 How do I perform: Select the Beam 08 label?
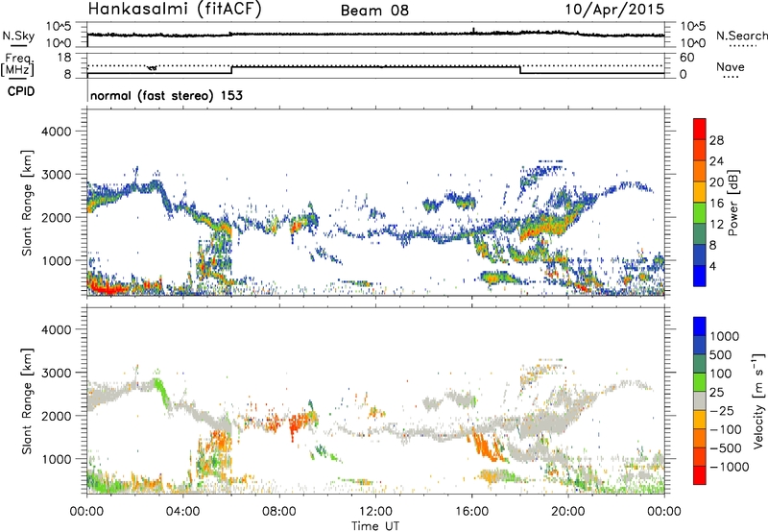point(374,11)
